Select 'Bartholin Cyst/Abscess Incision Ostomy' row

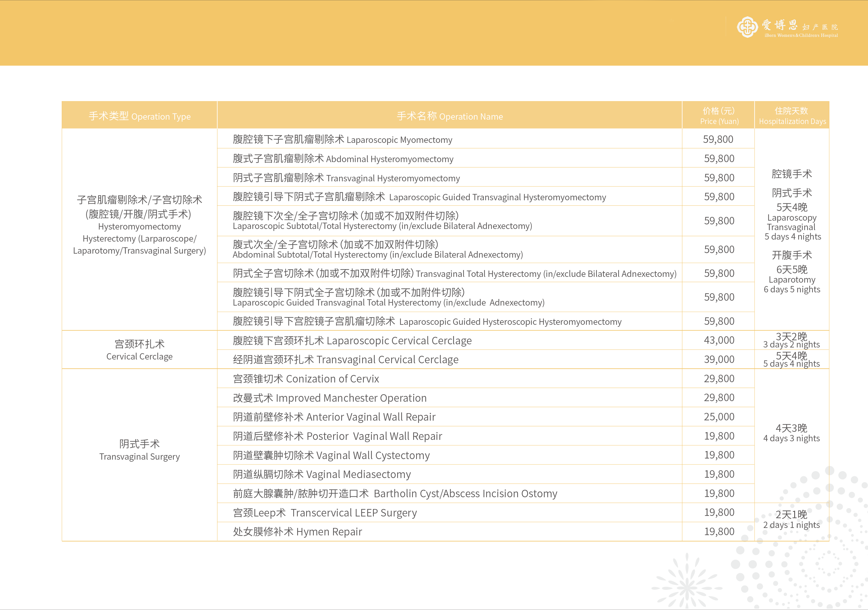click(x=450, y=493)
